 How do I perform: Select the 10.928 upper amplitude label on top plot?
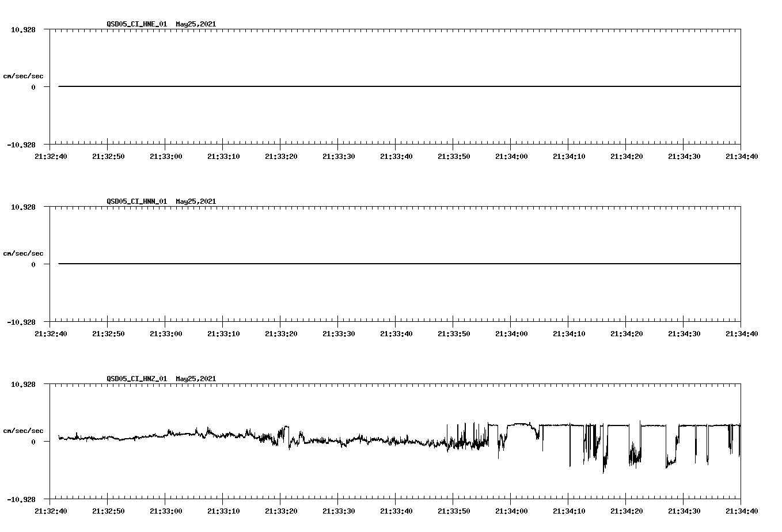(24, 29)
